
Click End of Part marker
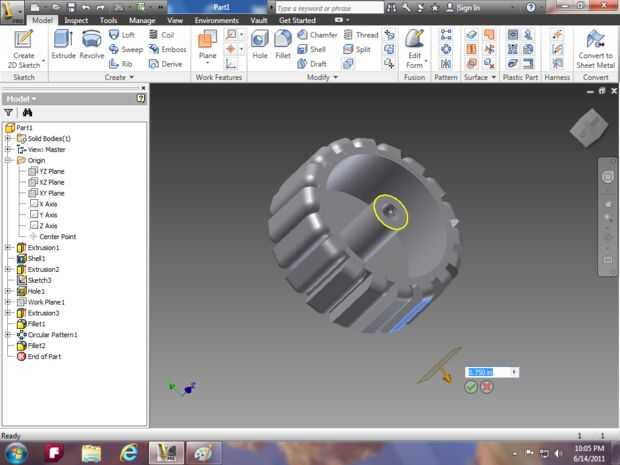[39, 356]
